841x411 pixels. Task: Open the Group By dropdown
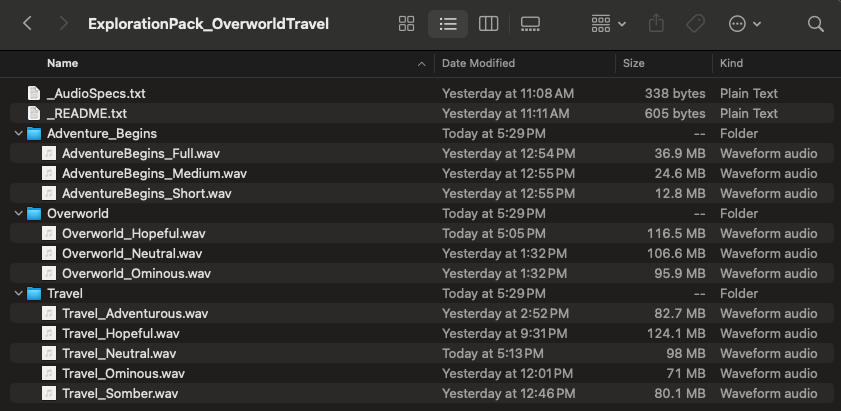608,23
